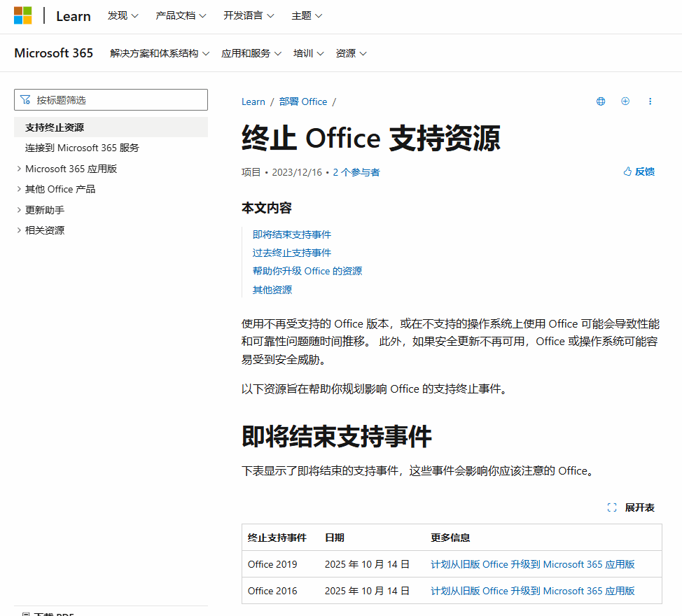Click the thumbs-up feedback icon
The width and height of the screenshot is (682, 616).
pyautogui.click(x=627, y=171)
